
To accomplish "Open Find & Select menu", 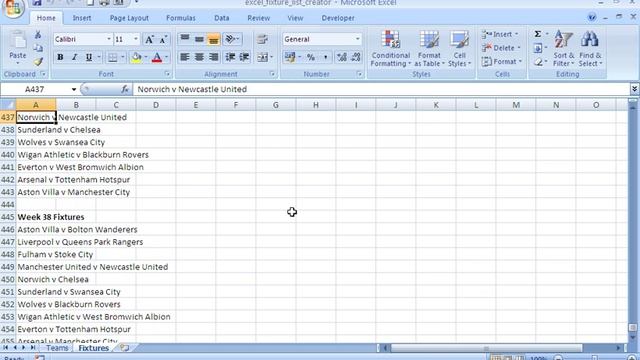I will (590, 49).
